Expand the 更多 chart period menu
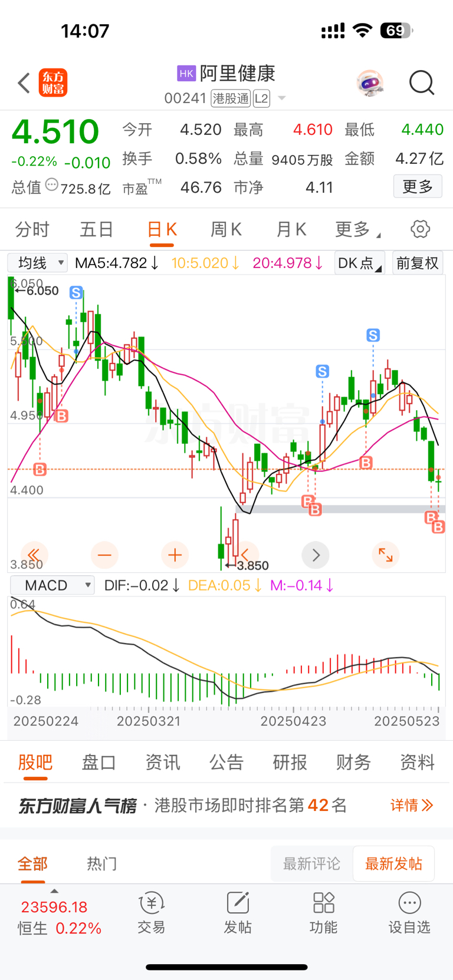 coord(357,229)
